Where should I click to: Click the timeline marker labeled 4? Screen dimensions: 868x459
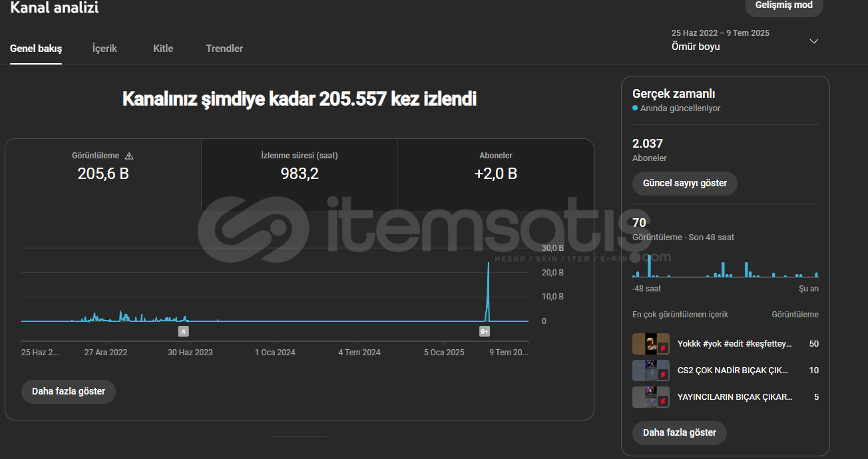(184, 331)
